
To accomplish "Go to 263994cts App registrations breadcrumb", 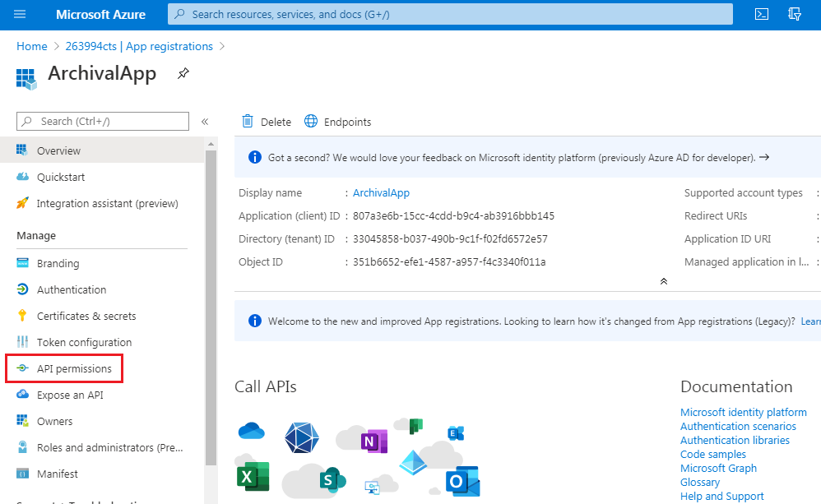I will pos(139,46).
